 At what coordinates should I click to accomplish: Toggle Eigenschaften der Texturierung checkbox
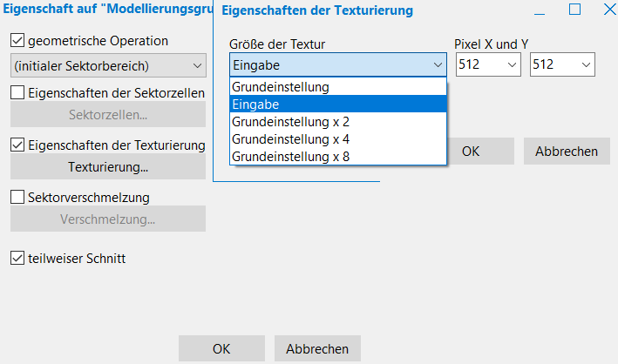[x=17, y=145]
